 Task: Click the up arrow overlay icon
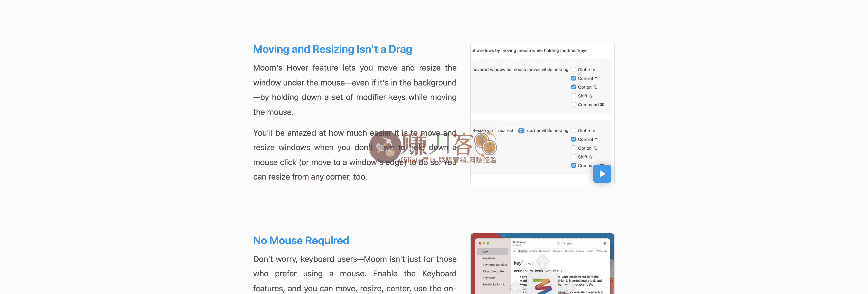[542, 261]
